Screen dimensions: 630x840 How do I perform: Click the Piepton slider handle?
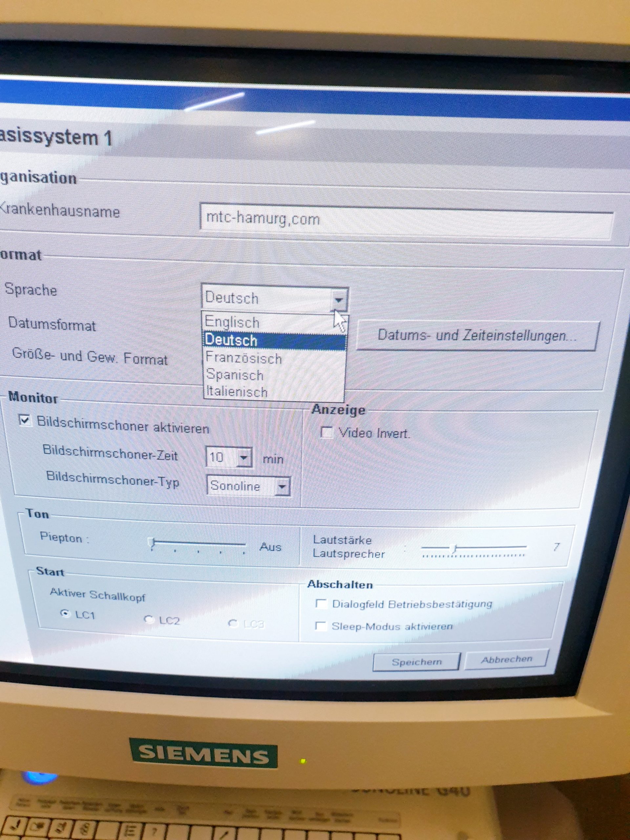(152, 543)
